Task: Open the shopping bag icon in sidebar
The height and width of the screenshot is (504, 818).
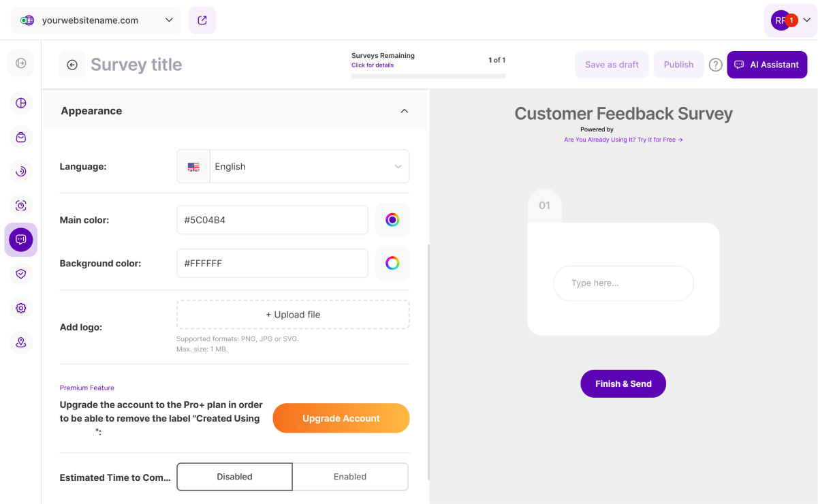Action: (21, 137)
